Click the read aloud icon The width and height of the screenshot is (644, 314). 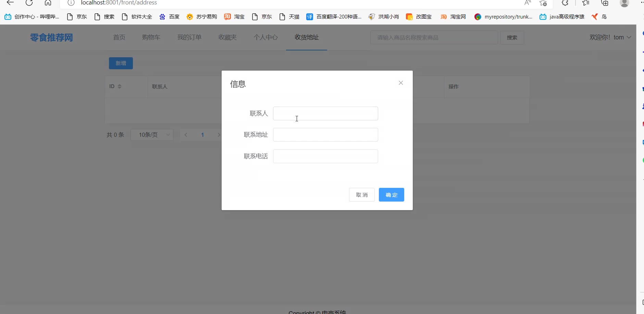click(528, 3)
